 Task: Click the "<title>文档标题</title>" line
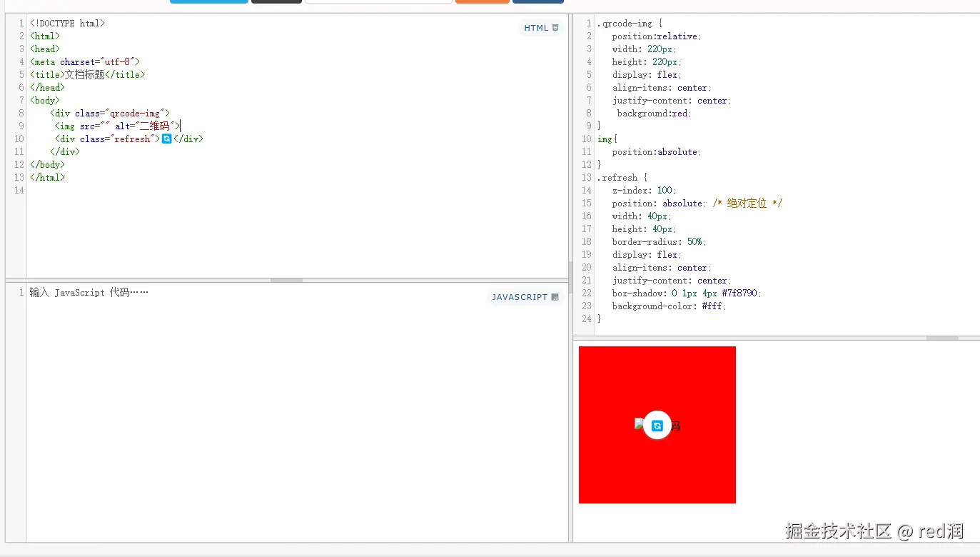pos(87,74)
